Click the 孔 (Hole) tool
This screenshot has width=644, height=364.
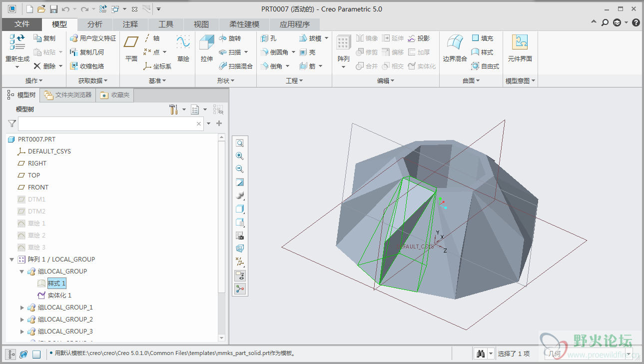(268, 38)
